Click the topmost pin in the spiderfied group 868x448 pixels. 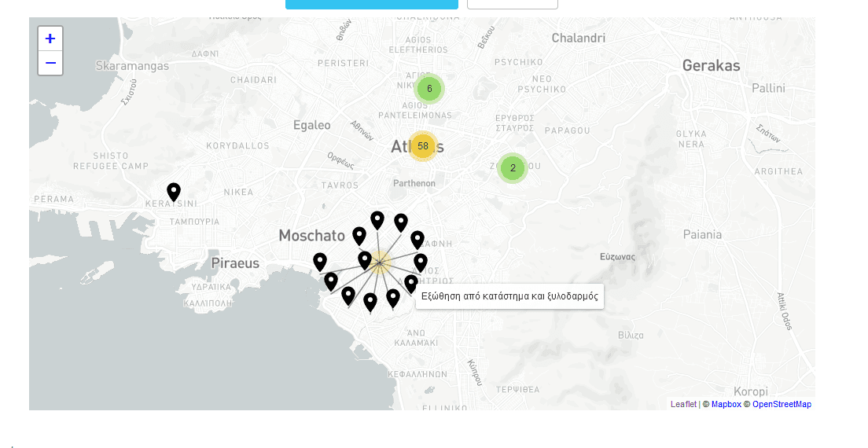(x=377, y=219)
